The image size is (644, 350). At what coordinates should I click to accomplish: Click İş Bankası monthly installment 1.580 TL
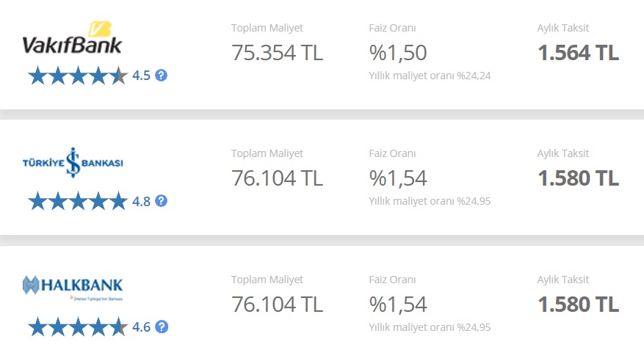(578, 178)
